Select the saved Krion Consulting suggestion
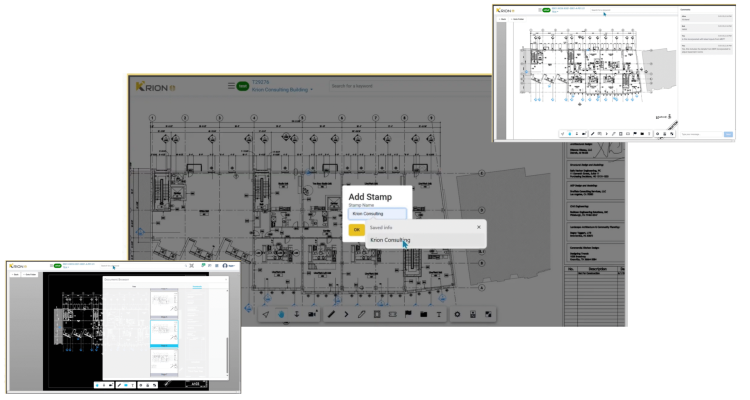 tap(389, 240)
